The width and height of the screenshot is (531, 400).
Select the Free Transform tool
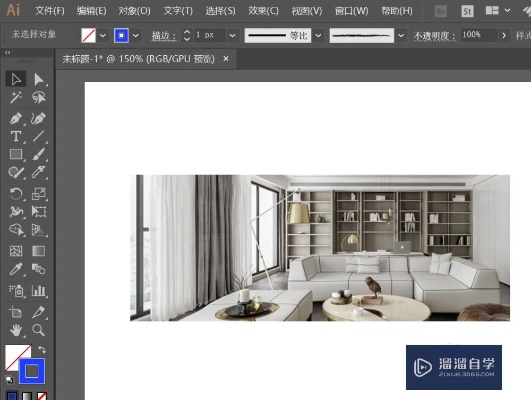(x=39, y=212)
